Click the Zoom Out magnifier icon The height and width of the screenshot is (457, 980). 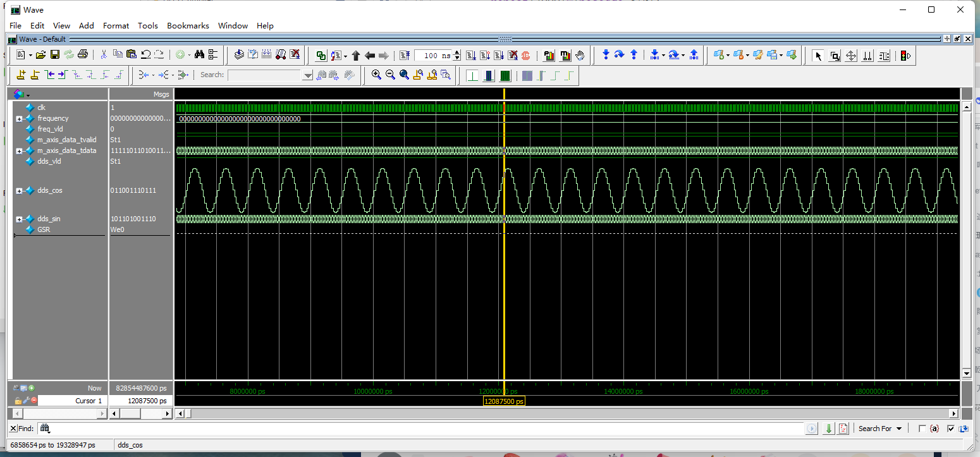pyautogui.click(x=390, y=75)
